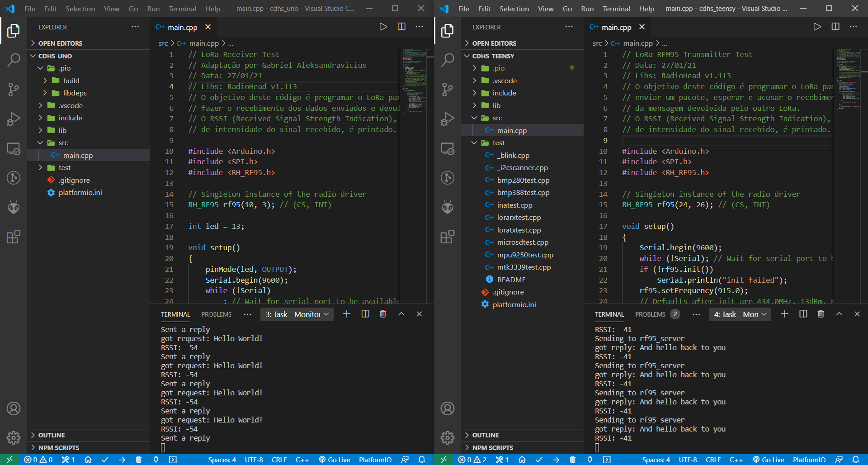Open Go menu in left window

(x=133, y=9)
